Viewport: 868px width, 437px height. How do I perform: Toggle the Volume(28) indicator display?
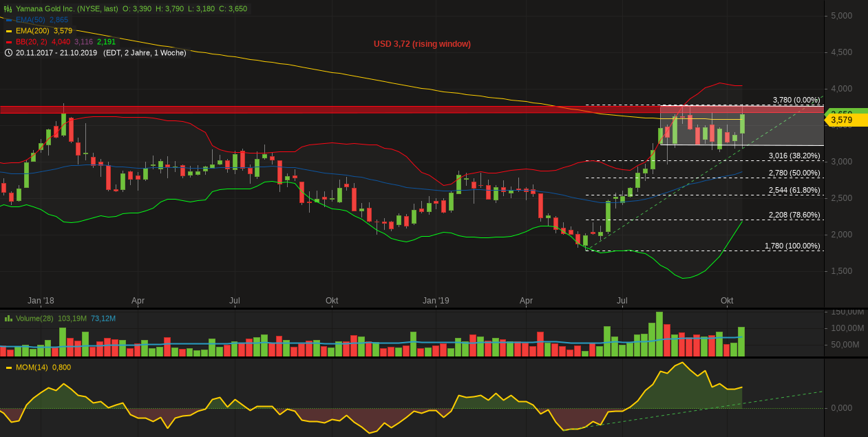34,319
